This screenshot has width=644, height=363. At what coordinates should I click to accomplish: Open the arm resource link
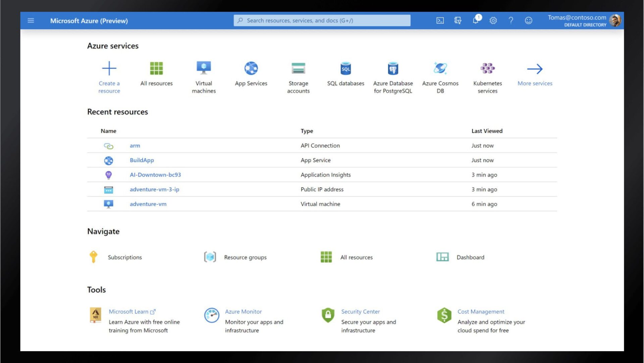(135, 145)
